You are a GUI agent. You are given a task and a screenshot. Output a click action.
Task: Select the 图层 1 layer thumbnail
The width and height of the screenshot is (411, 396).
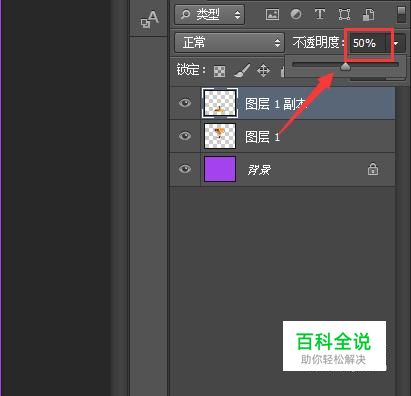[x=220, y=136]
